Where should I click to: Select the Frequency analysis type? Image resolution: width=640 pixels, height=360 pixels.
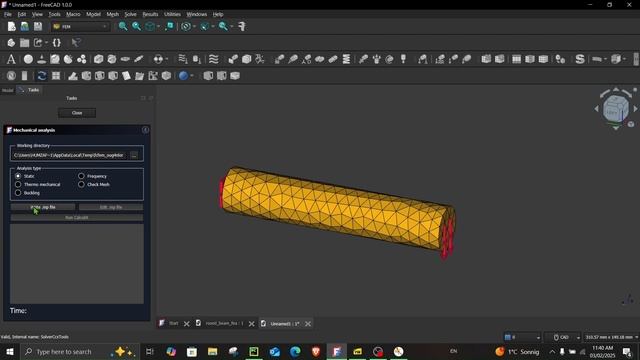click(x=92, y=176)
